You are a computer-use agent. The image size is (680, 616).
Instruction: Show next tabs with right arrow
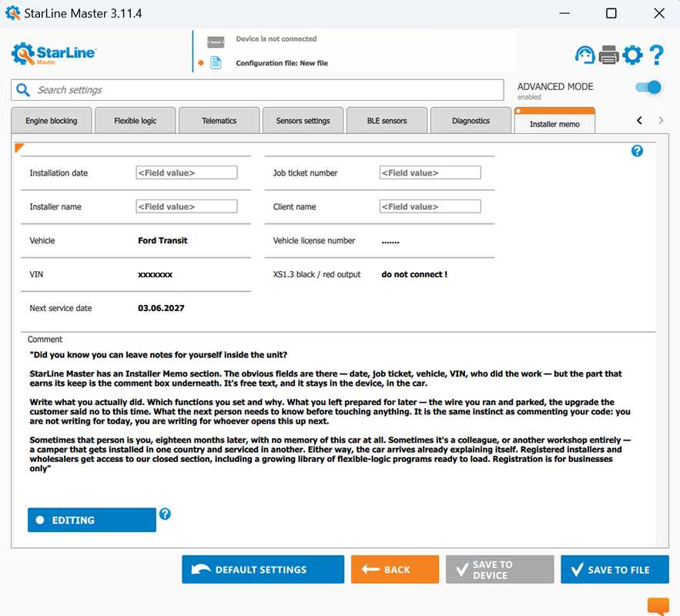click(661, 121)
